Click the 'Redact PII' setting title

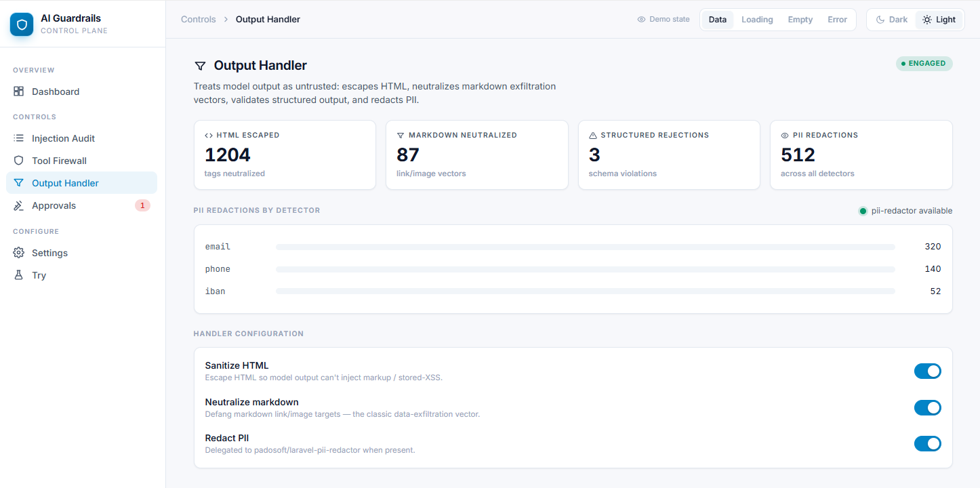tap(227, 438)
